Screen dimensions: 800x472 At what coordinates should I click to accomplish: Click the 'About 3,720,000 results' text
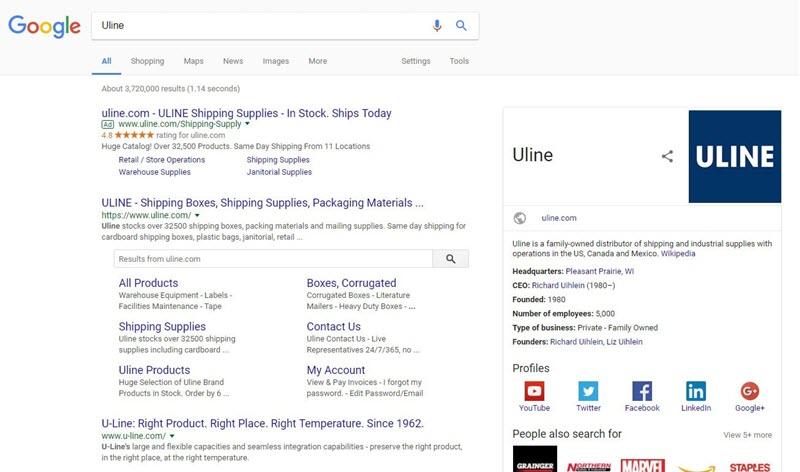170,89
